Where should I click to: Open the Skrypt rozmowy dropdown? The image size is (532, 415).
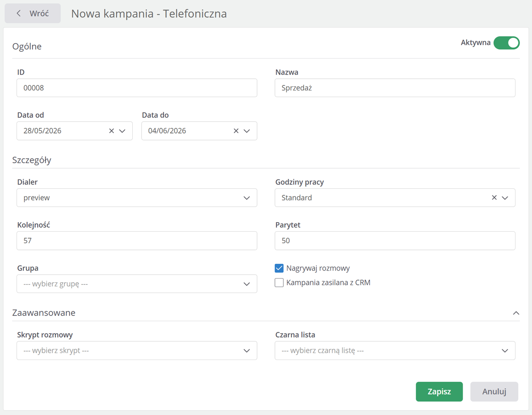tap(137, 351)
